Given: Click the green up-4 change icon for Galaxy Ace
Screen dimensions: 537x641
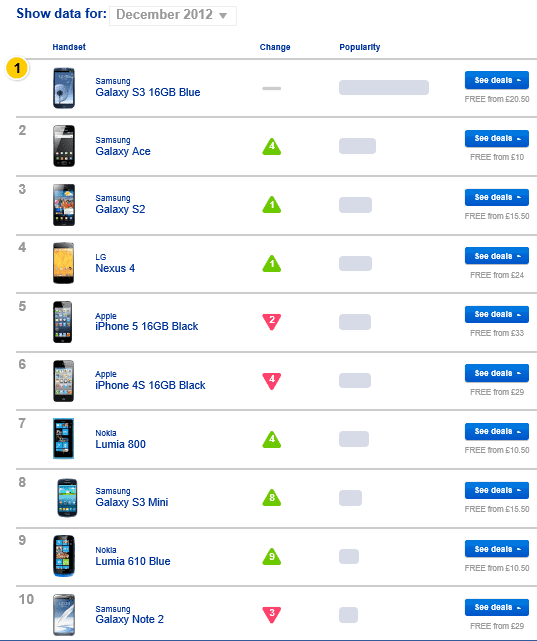Looking at the screenshot, I should pos(272,147).
